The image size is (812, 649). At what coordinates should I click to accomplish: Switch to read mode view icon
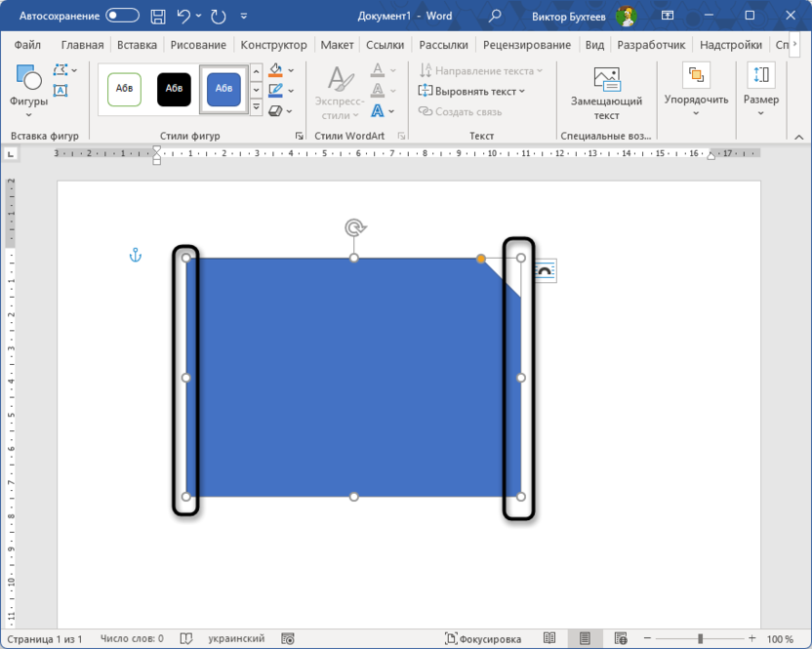[549, 638]
